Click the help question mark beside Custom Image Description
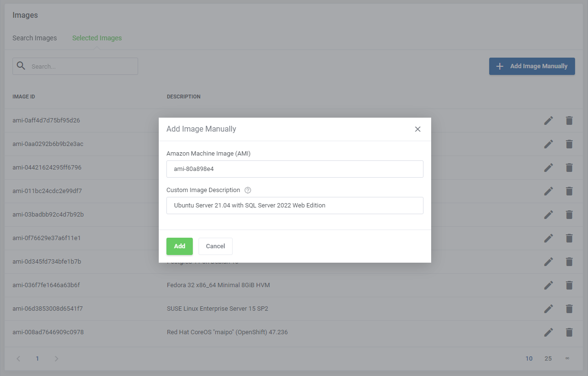The image size is (588, 376). click(247, 190)
